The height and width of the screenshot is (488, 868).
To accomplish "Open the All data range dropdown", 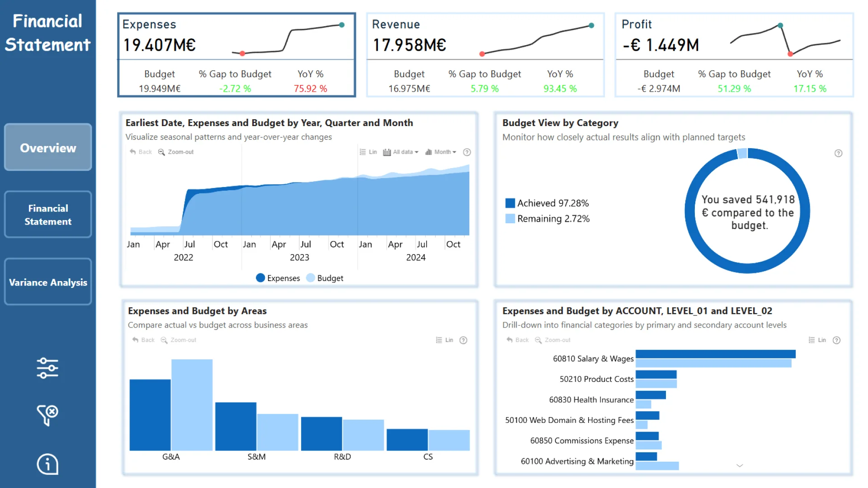I will (401, 152).
